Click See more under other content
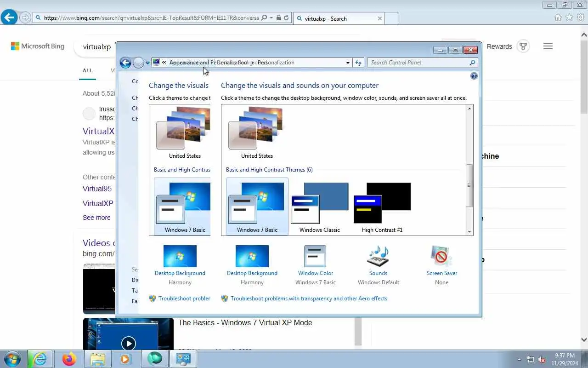 96,218
